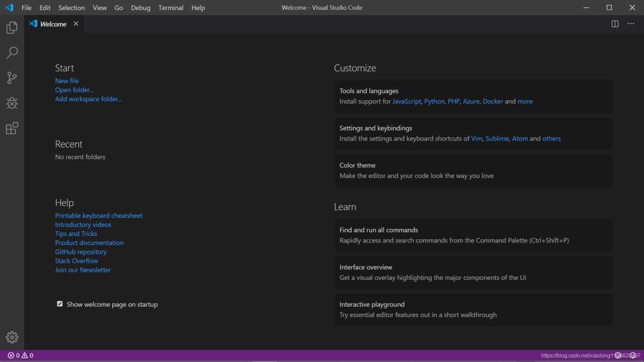Click the errors and warnings status bar icon

coord(16,355)
